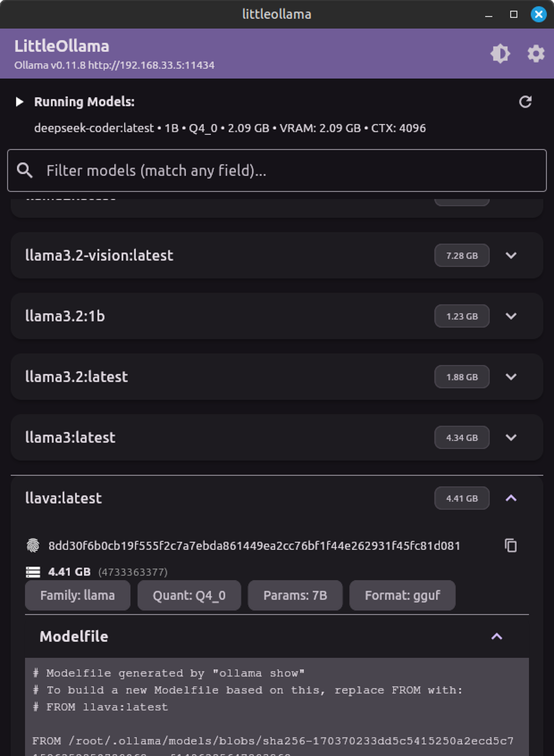Click the 7.28 GB size badge
554x756 pixels.
pyautogui.click(x=462, y=256)
